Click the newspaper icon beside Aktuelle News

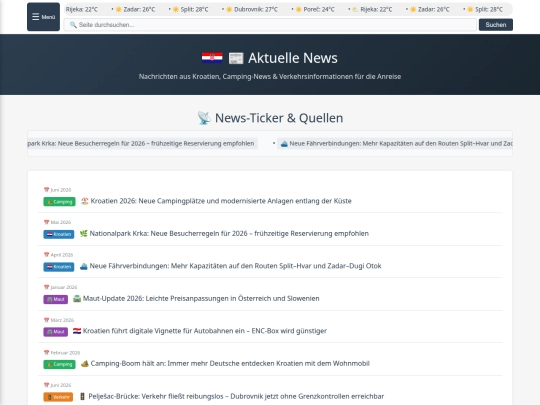(x=236, y=58)
